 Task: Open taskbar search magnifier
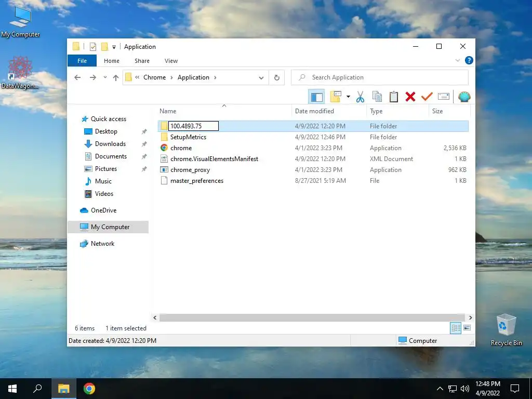[x=37, y=389]
